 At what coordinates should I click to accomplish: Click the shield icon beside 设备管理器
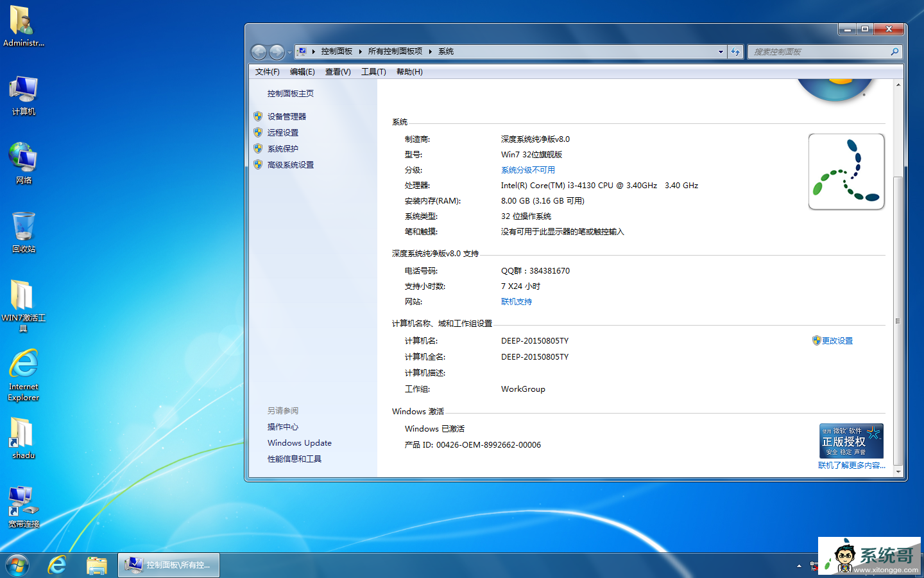(258, 116)
